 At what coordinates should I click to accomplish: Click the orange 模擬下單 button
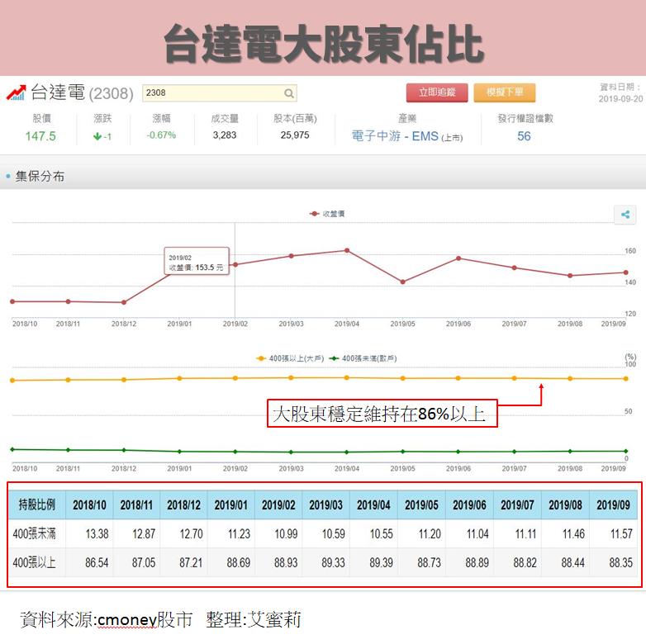(x=504, y=92)
